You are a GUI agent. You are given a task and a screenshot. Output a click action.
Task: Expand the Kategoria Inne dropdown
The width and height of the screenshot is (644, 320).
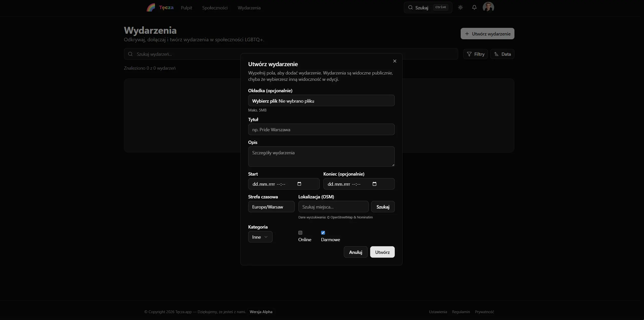260,237
